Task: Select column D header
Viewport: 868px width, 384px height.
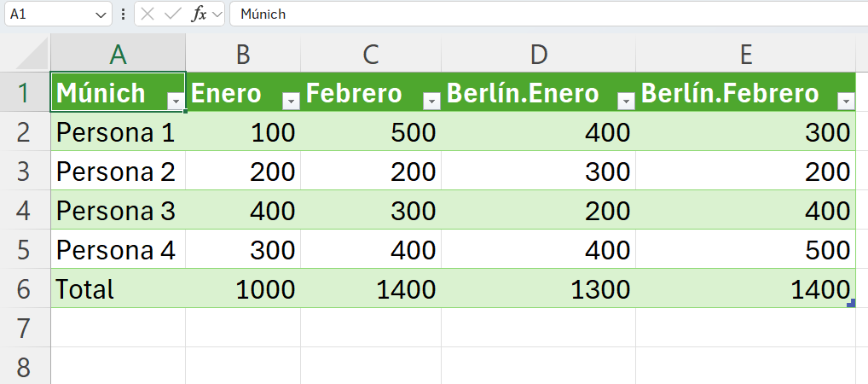Action: (x=538, y=54)
